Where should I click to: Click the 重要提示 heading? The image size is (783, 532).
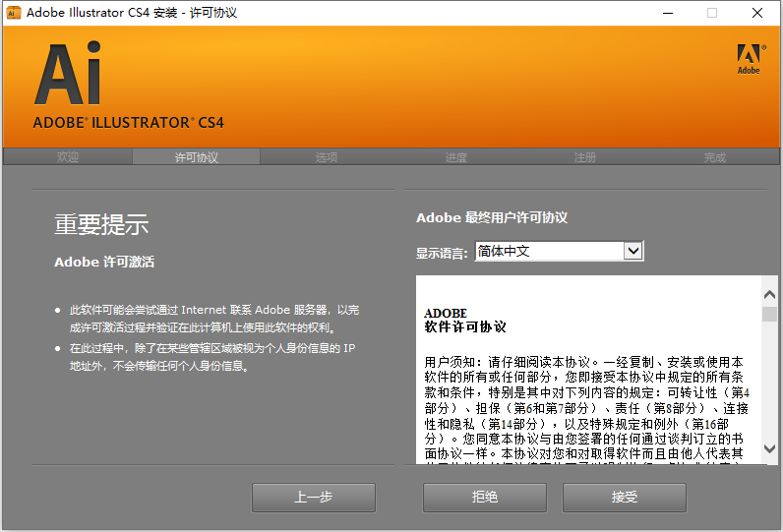[x=101, y=224]
